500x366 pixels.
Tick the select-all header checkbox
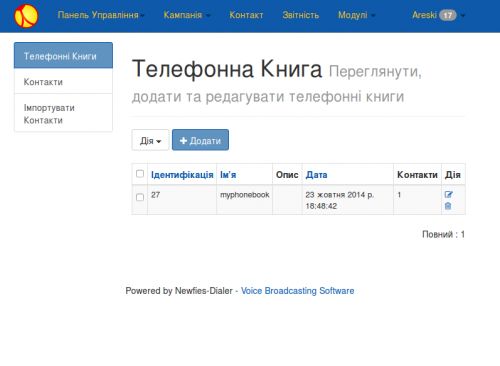click(140, 174)
